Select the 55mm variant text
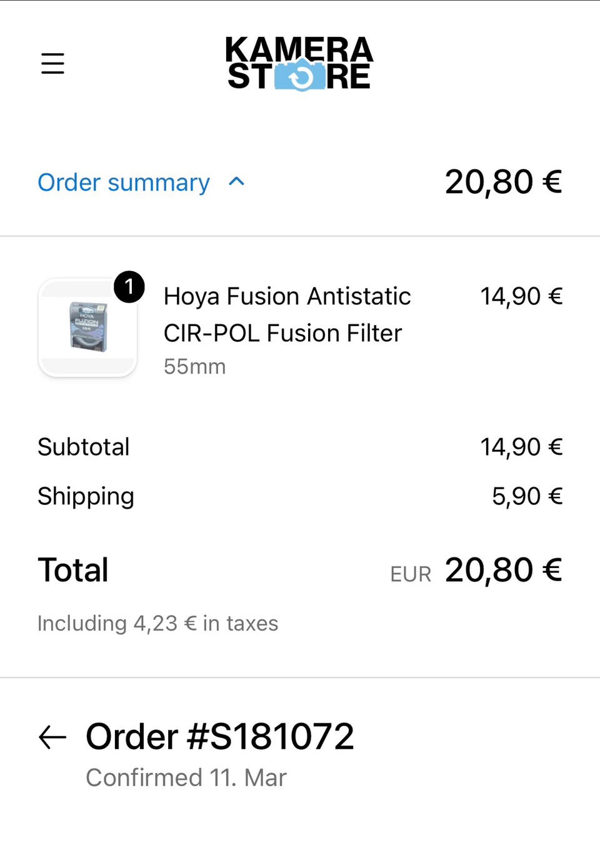600x868 pixels. 194,367
